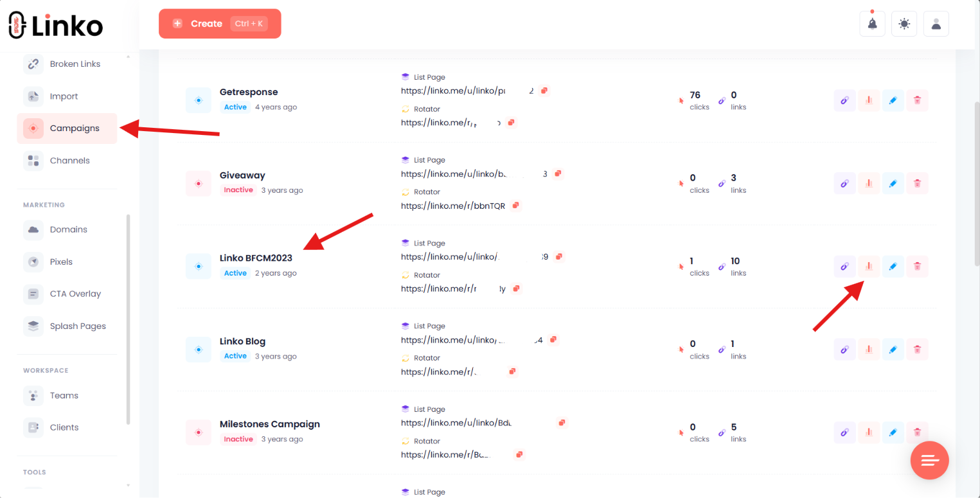Edit the Milestones Campaign
Image resolution: width=980 pixels, height=498 pixels.
click(893, 432)
